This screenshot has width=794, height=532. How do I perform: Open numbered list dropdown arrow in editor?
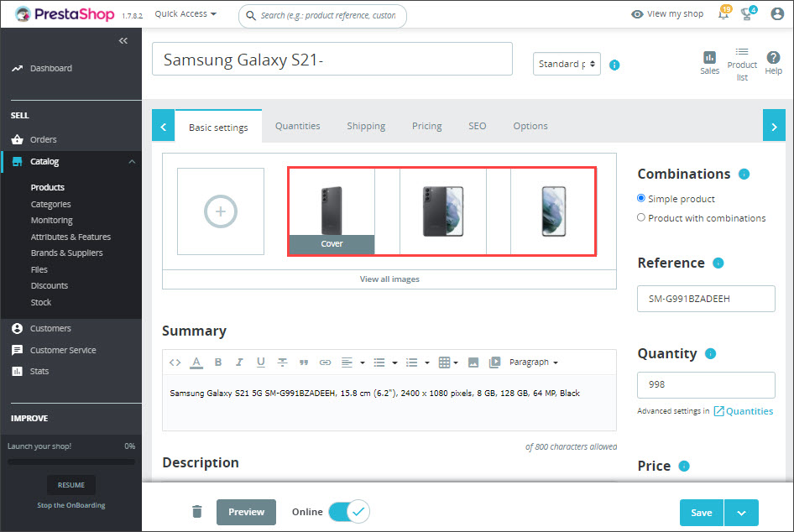point(427,362)
